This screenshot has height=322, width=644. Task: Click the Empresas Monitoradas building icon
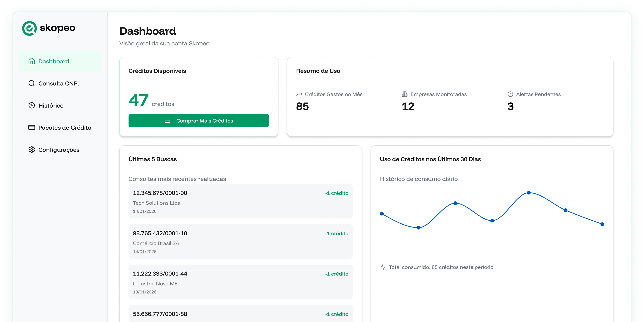point(404,94)
